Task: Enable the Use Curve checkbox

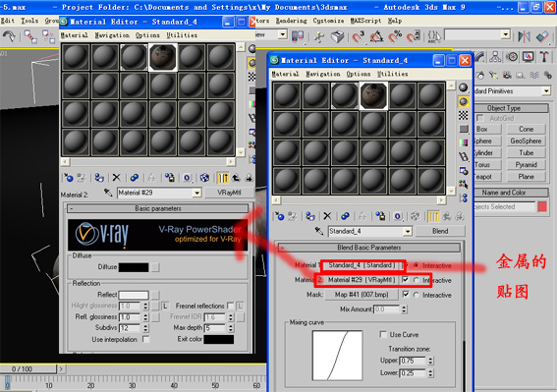Action: [x=383, y=334]
